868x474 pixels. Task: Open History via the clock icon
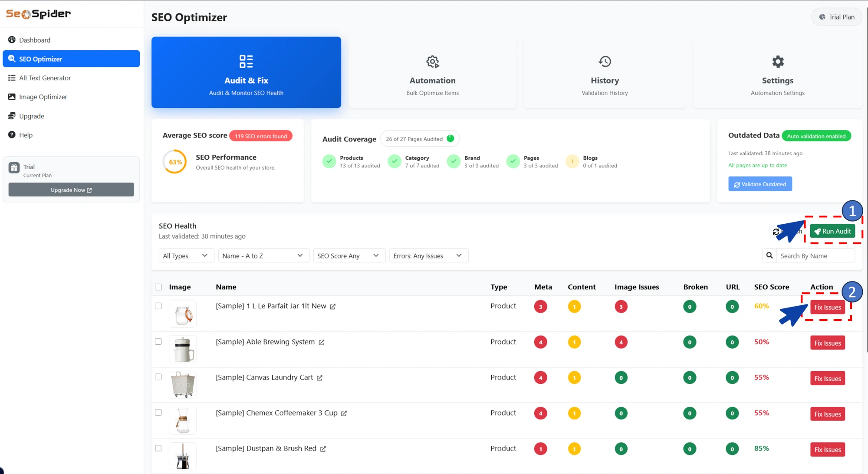tap(604, 61)
